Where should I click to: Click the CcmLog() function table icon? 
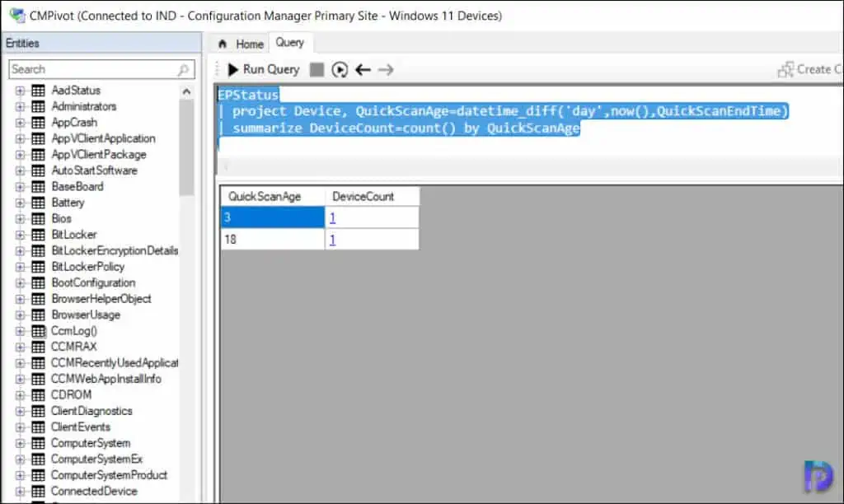click(38, 331)
